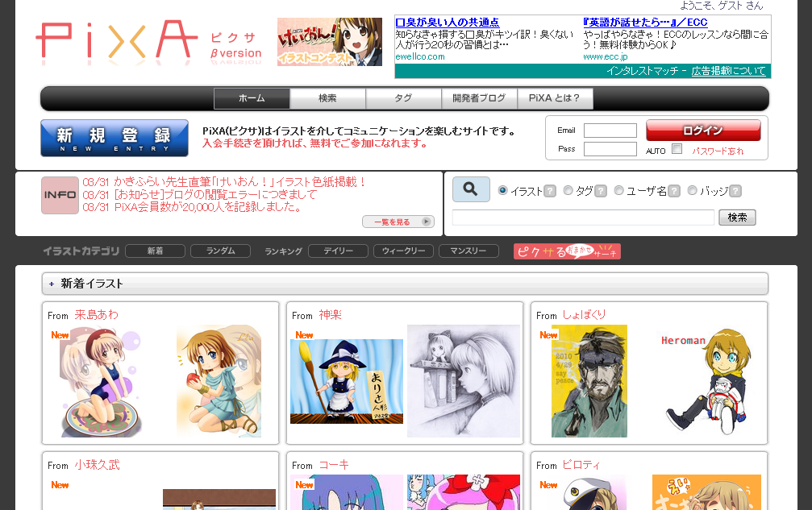Open the 広告掲載について link

click(x=728, y=71)
